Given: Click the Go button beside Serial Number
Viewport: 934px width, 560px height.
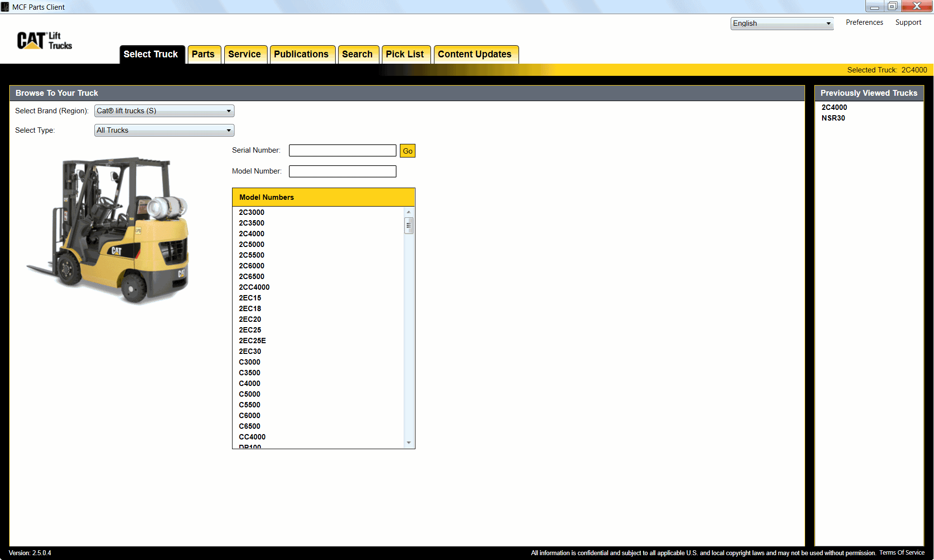Looking at the screenshot, I should pos(407,151).
